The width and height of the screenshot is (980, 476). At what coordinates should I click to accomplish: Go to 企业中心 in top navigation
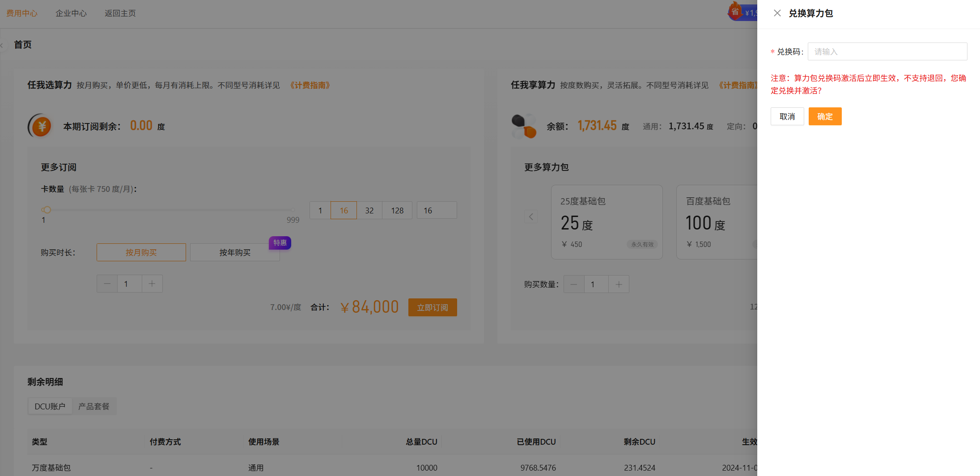pyautogui.click(x=71, y=13)
